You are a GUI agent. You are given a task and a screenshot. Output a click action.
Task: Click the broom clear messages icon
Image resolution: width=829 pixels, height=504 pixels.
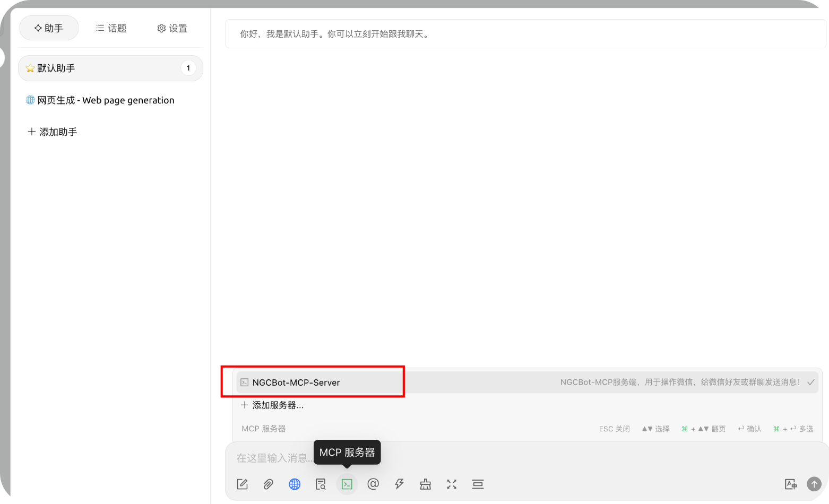coord(426,484)
